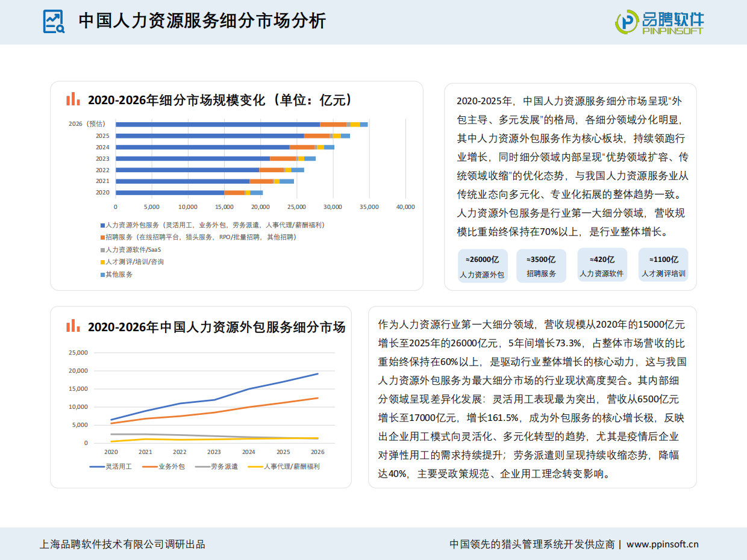Click the 30,000 tick on the bar chart axis
The height and width of the screenshot is (560, 747).
(x=333, y=207)
